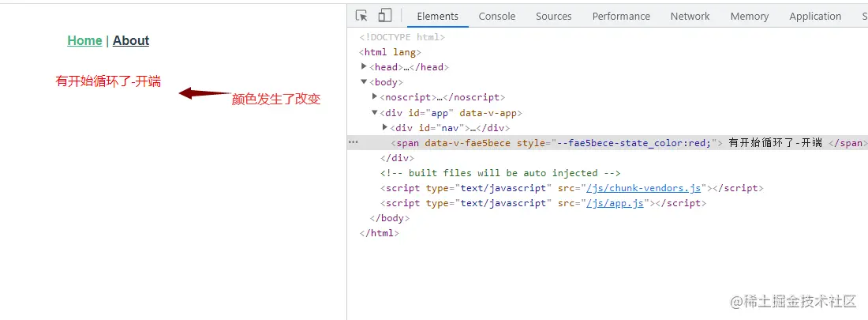
Task: Expand the noscript element node
Action: coord(375,97)
